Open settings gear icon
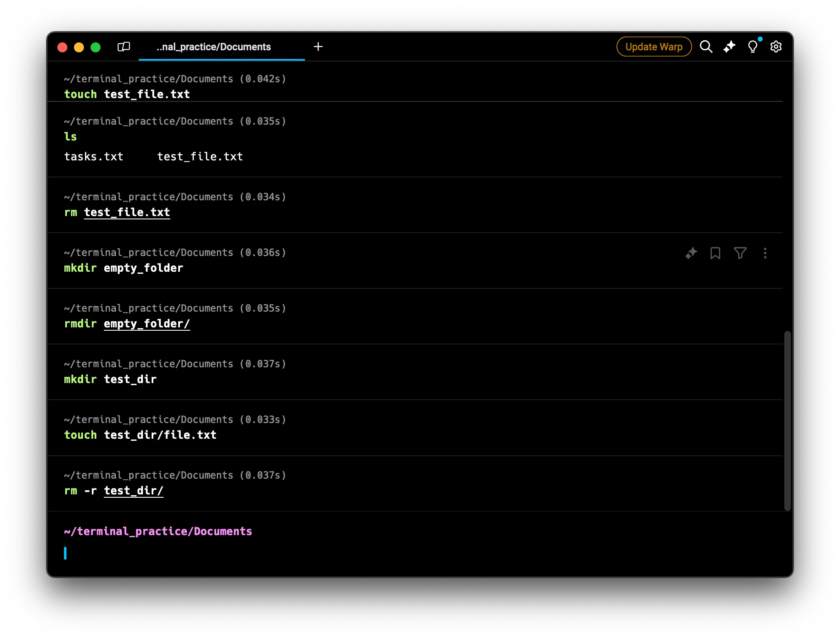 (776, 47)
